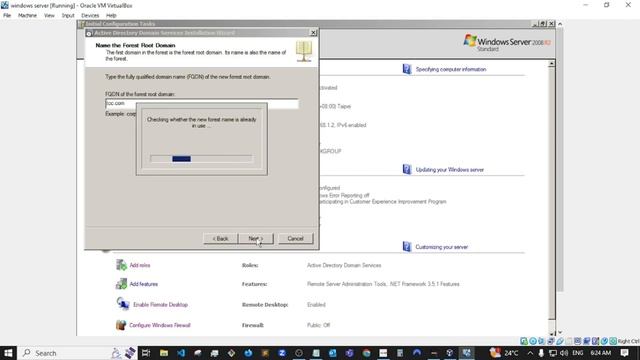Click the microphone tray icon
Screen dimensions: 640x360
click(541, 353)
